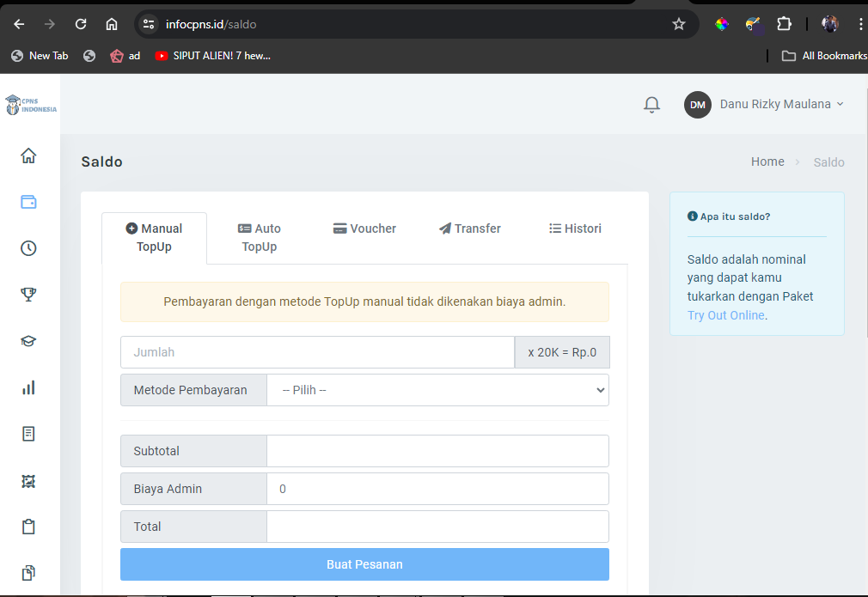This screenshot has height=597, width=868.
Task: Switch to the Voucher tab
Action: [x=364, y=228]
